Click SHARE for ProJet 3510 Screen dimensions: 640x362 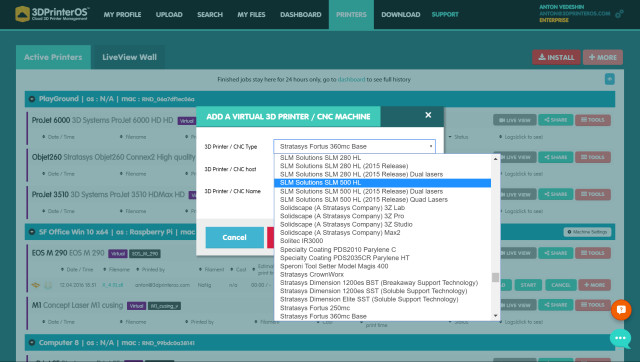[556, 194]
